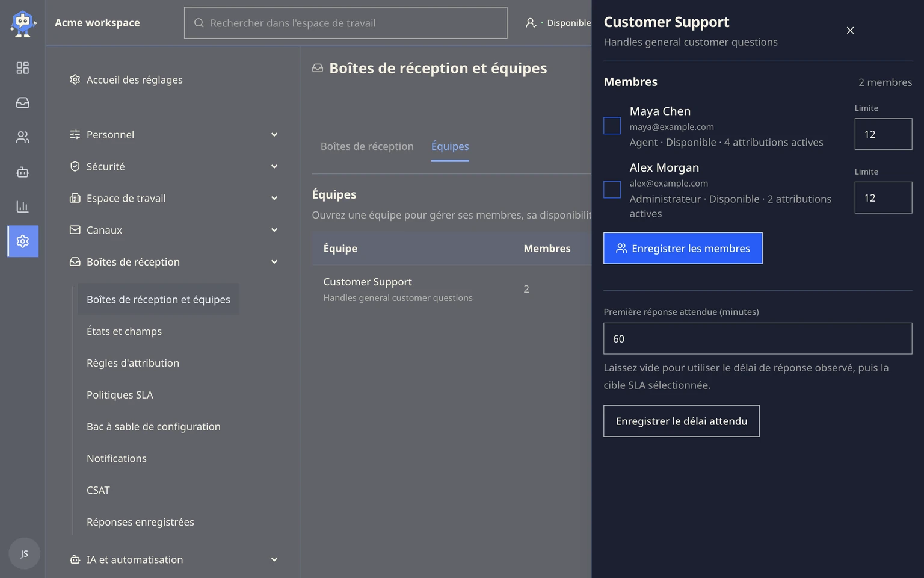Image resolution: width=924 pixels, height=578 pixels.
Task: Select the Équipes tab
Action: click(x=450, y=146)
